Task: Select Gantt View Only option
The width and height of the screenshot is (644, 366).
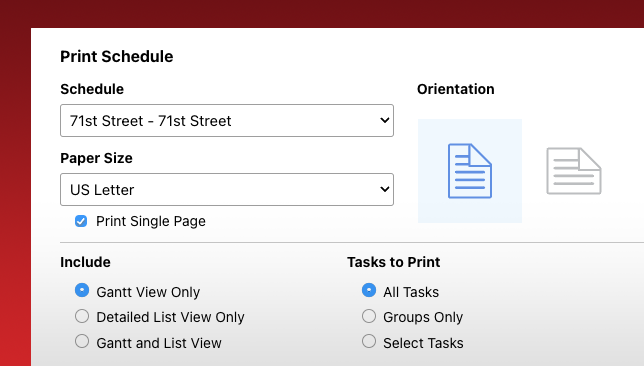Action: (x=82, y=290)
